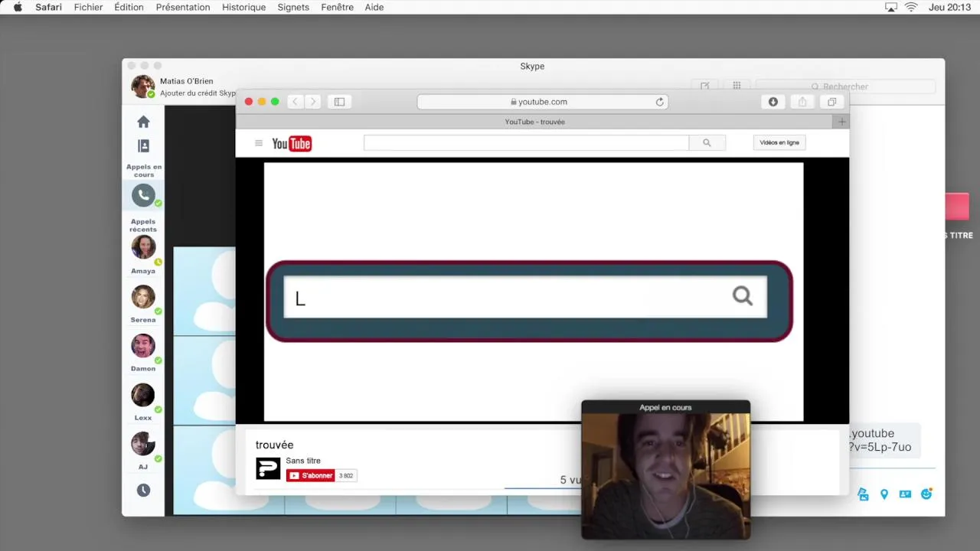
Task: Open Skype Contacts icon in the sidebar
Action: pyautogui.click(x=143, y=145)
